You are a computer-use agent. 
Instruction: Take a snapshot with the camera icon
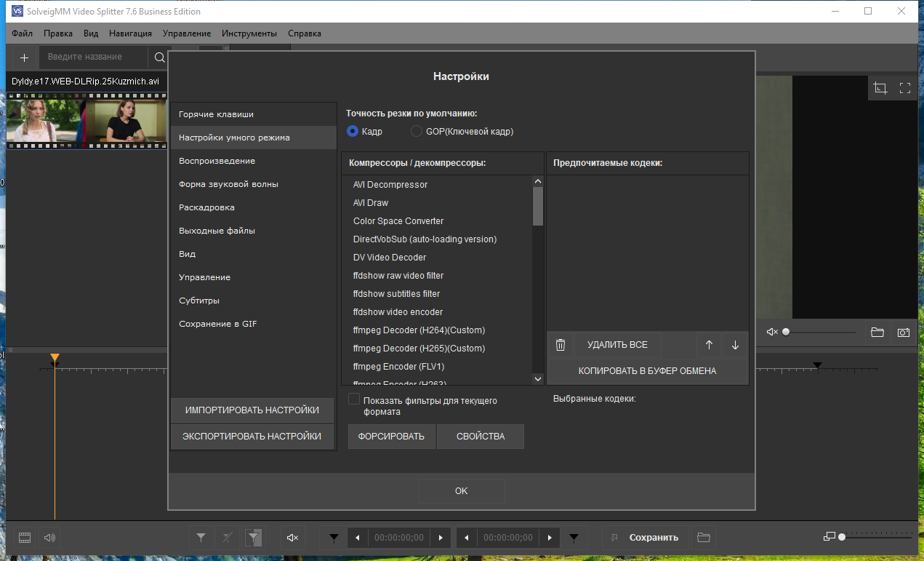pos(903,332)
